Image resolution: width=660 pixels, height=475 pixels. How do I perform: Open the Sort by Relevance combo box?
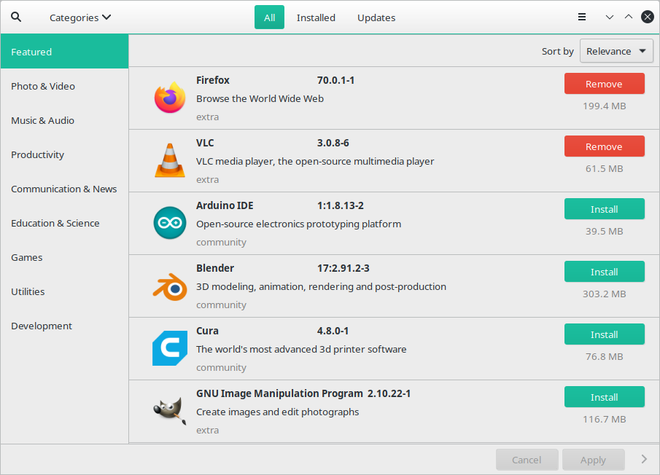[616, 51]
